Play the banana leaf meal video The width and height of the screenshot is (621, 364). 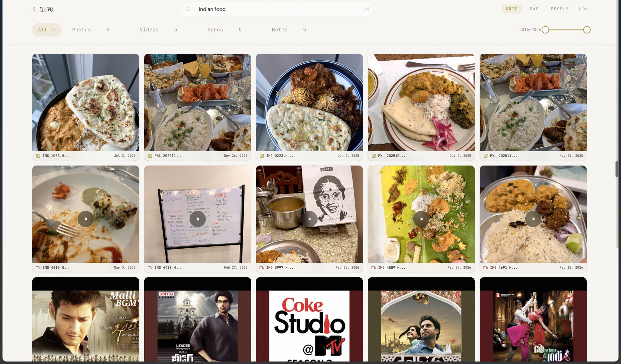pos(421,219)
